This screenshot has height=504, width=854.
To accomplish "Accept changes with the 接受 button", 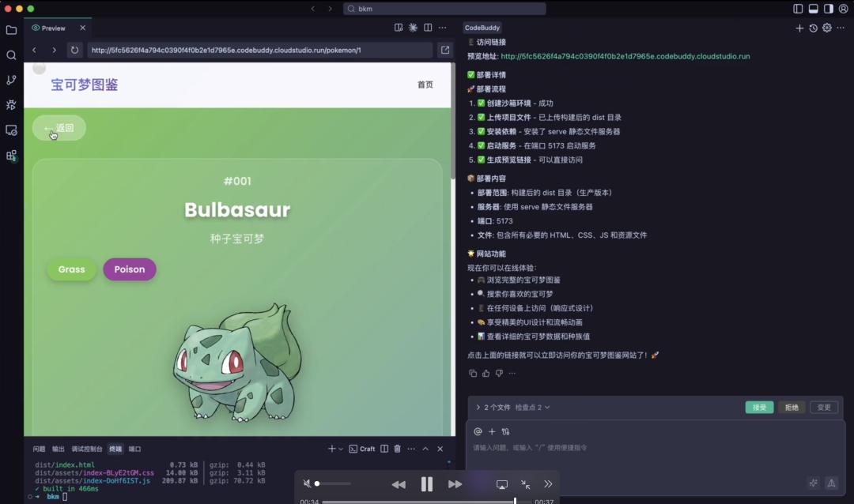I will click(x=759, y=407).
